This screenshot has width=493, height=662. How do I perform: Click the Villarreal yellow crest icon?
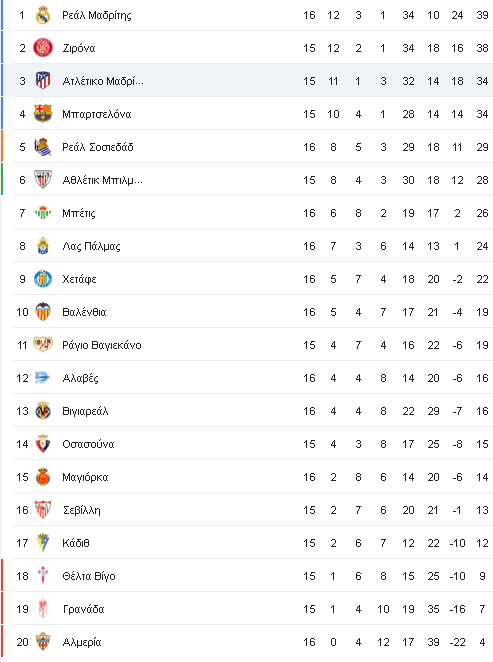pos(43,410)
